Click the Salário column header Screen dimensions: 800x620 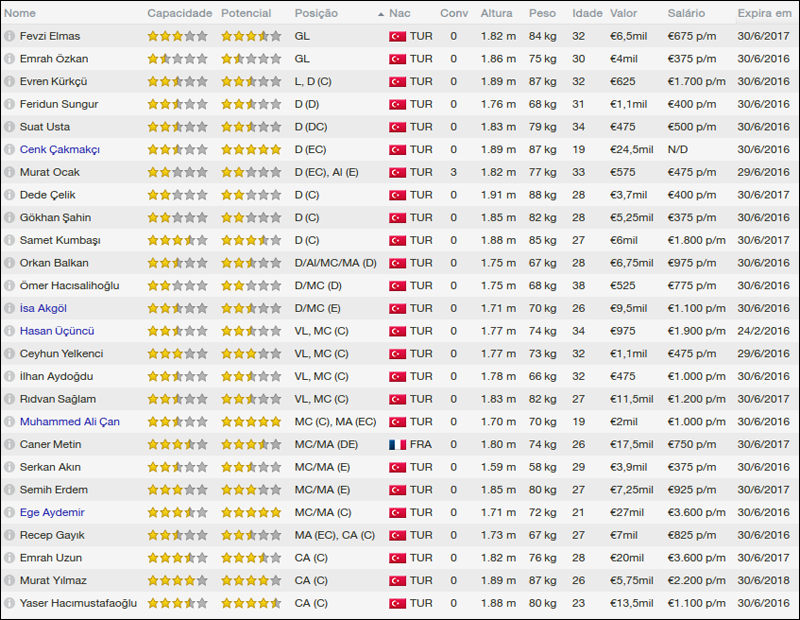686,13
